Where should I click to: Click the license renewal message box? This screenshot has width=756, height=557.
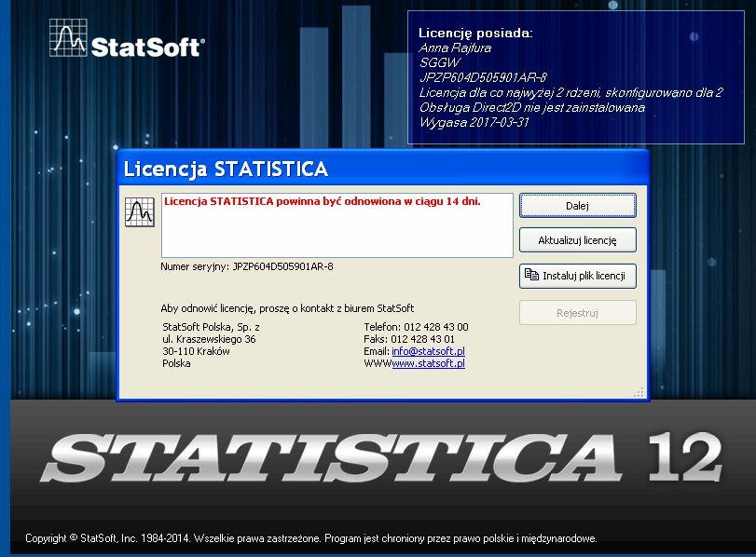click(x=337, y=225)
